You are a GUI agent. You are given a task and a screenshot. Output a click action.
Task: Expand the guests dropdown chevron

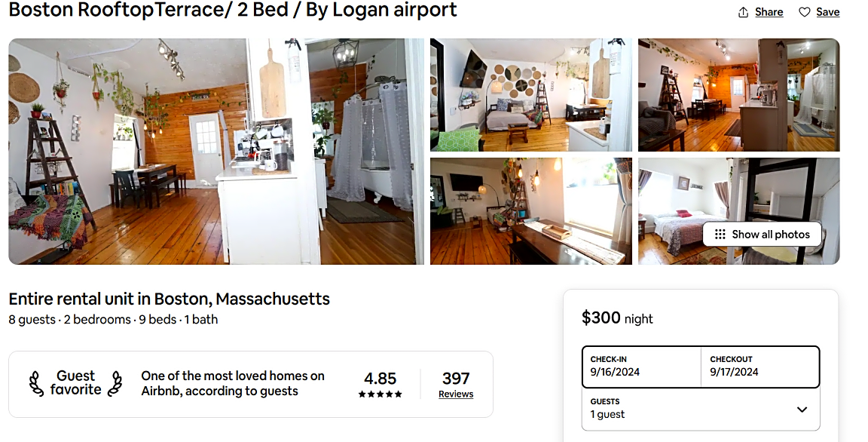(x=802, y=410)
